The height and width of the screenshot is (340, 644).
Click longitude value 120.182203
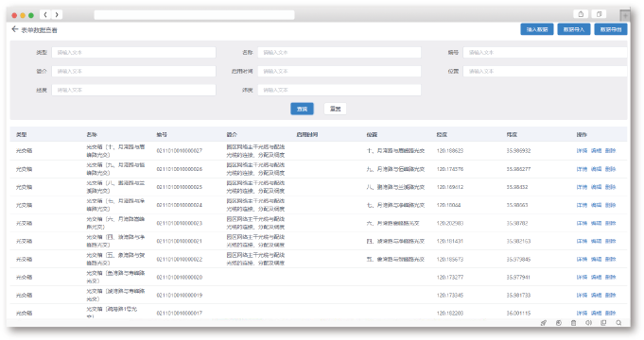click(450, 313)
